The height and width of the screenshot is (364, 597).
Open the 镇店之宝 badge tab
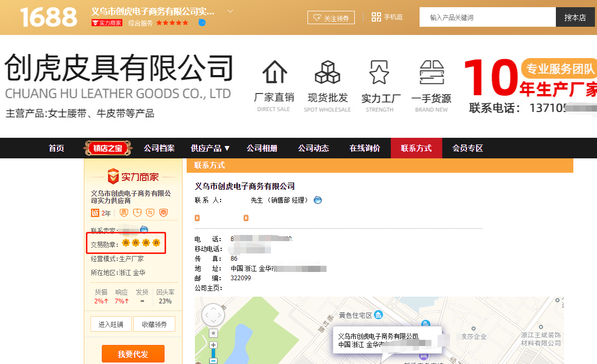(108, 148)
